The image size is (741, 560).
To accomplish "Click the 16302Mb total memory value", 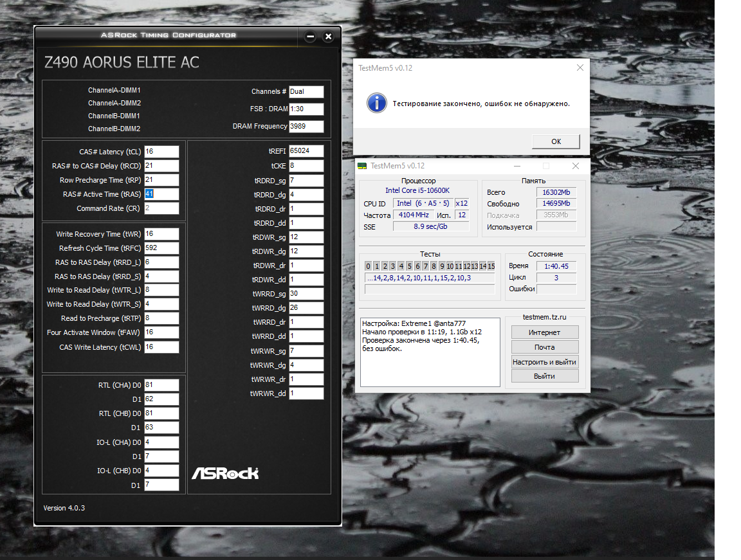I will coord(556,192).
